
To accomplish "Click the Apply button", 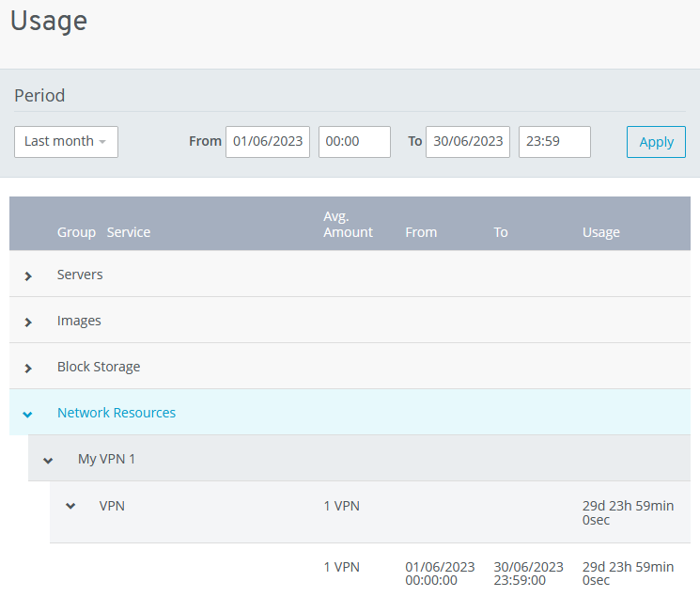I will [x=656, y=142].
